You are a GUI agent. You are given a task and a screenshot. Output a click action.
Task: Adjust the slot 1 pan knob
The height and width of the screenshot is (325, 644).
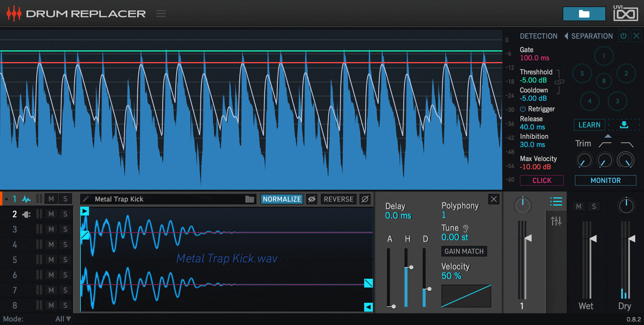pyautogui.click(x=523, y=205)
